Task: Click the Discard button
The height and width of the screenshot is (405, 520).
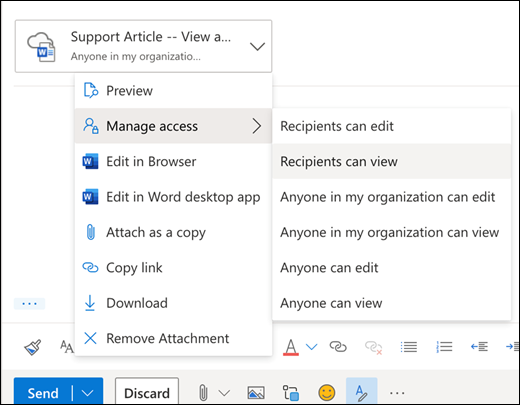Action: tap(147, 393)
